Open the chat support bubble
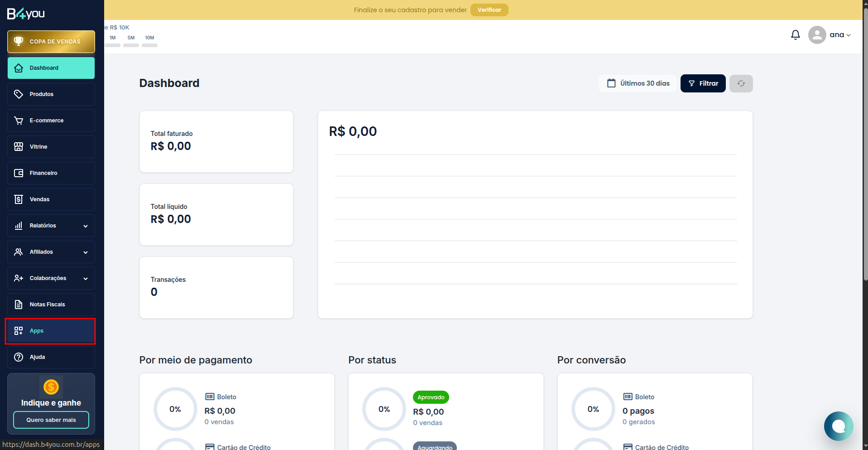This screenshot has height=450, width=868. [839, 426]
